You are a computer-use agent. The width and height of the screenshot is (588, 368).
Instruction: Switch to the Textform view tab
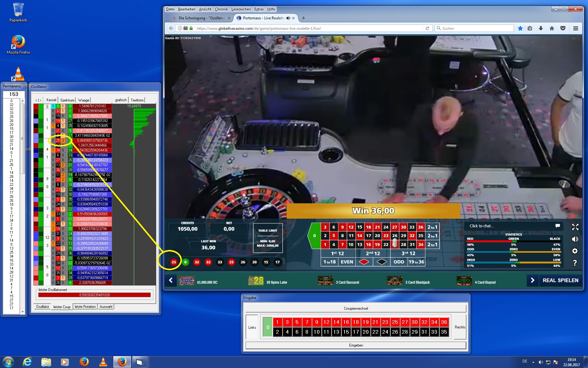coord(137,100)
